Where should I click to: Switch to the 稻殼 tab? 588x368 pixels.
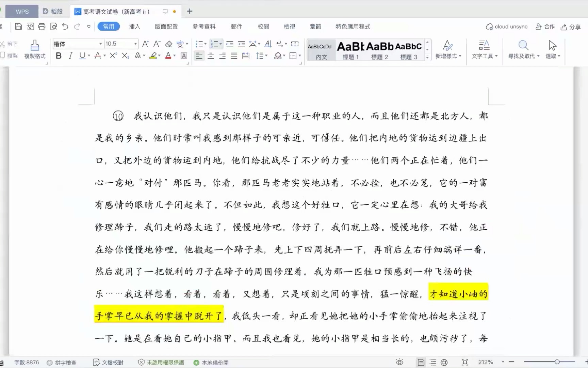[x=53, y=12]
